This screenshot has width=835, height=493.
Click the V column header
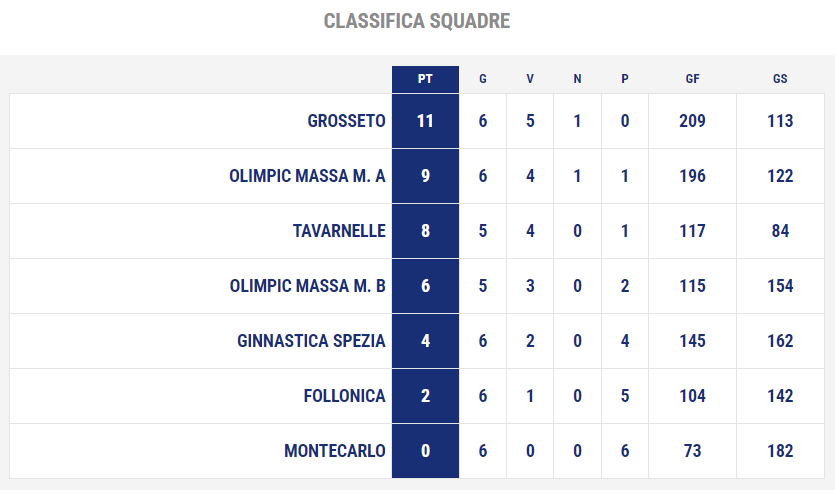tap(530, 79)
